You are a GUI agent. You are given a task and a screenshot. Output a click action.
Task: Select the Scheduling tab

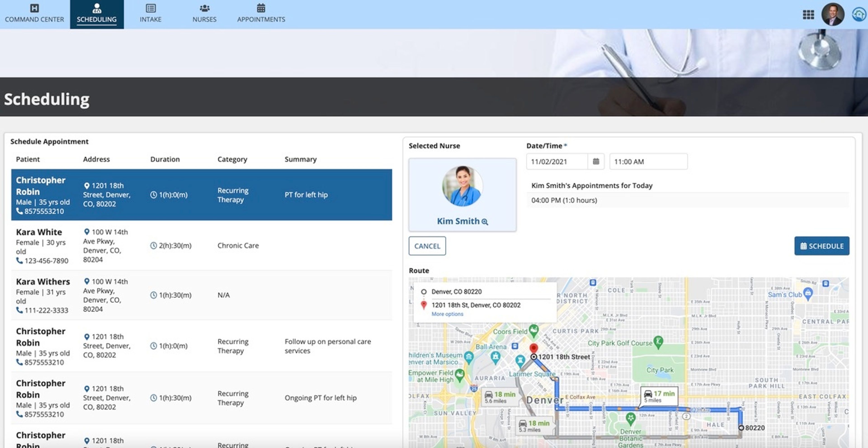point(97,14)
